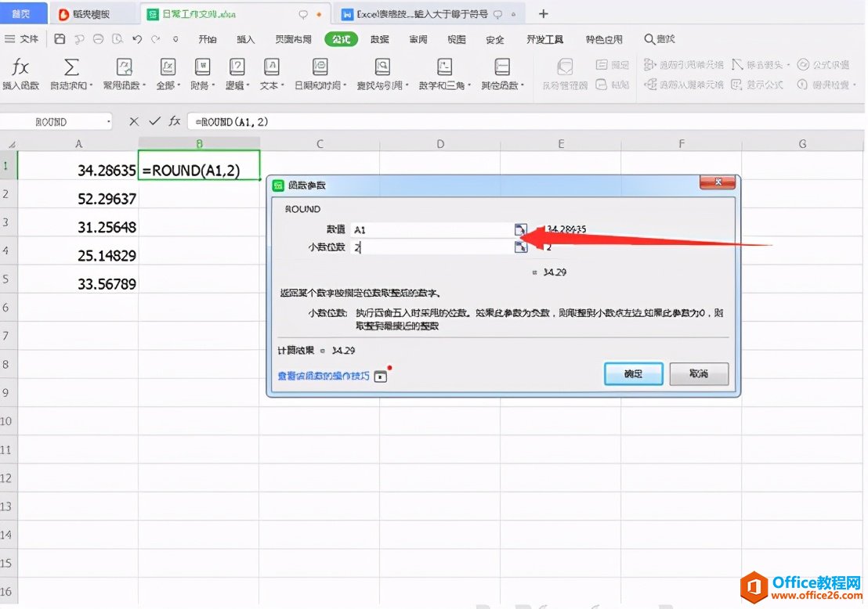The width and height of the screenshot is (868, 609).
Task: Open the Text functions icon
Action: (x=271, y=67)
